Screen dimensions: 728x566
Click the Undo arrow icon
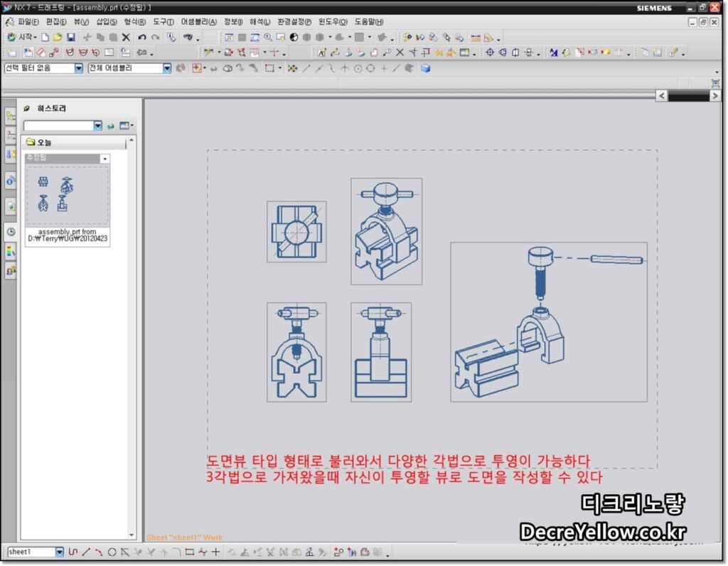pyautogui.click(x=142, y=37)
